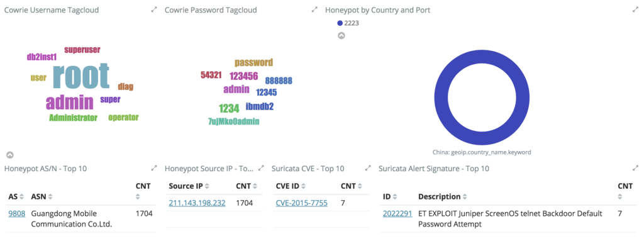Click count 7 in Suricata CVE table

point(343,203)
